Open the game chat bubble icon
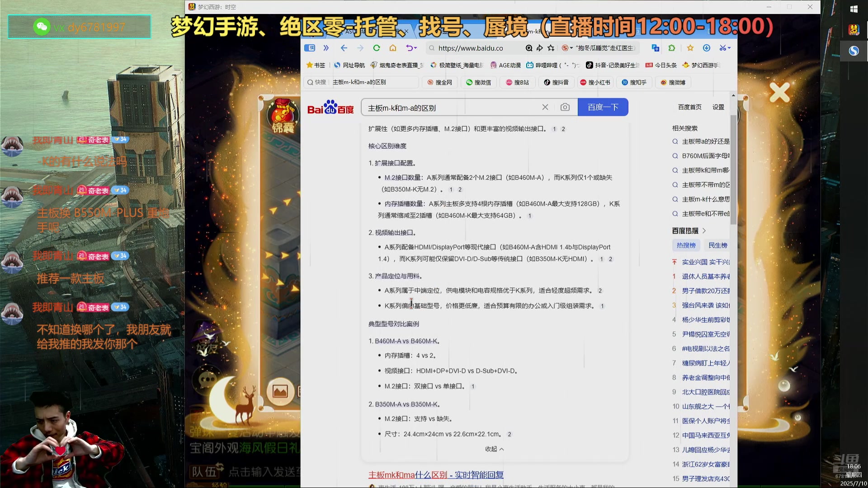The height and width of the screenshot is (488, 868). tap(207, 380)
